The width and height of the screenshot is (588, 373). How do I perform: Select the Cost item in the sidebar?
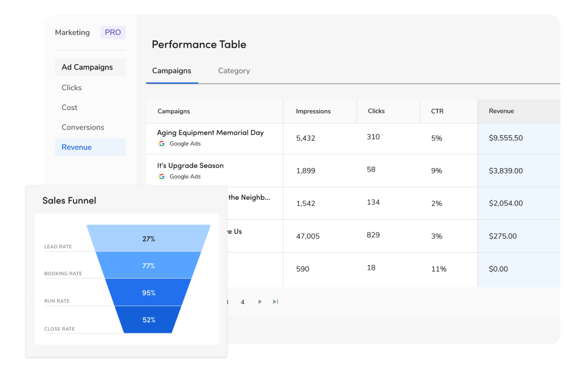pos(69,107)
